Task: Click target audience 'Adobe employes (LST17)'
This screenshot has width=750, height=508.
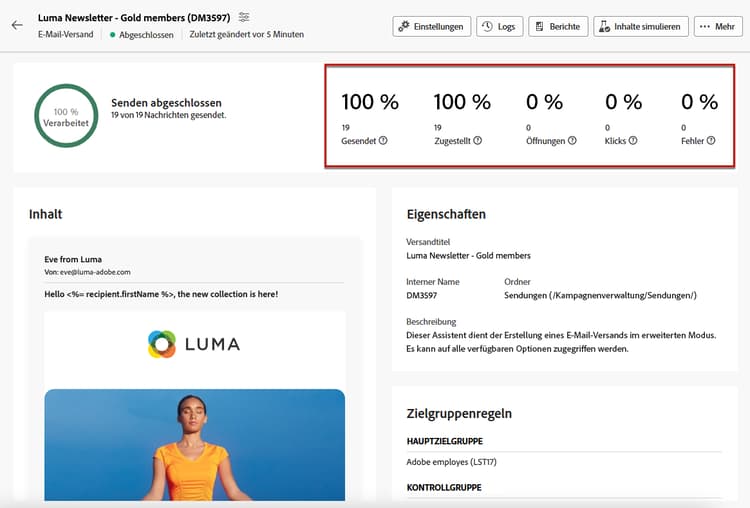Action: (x=451, y=462)
